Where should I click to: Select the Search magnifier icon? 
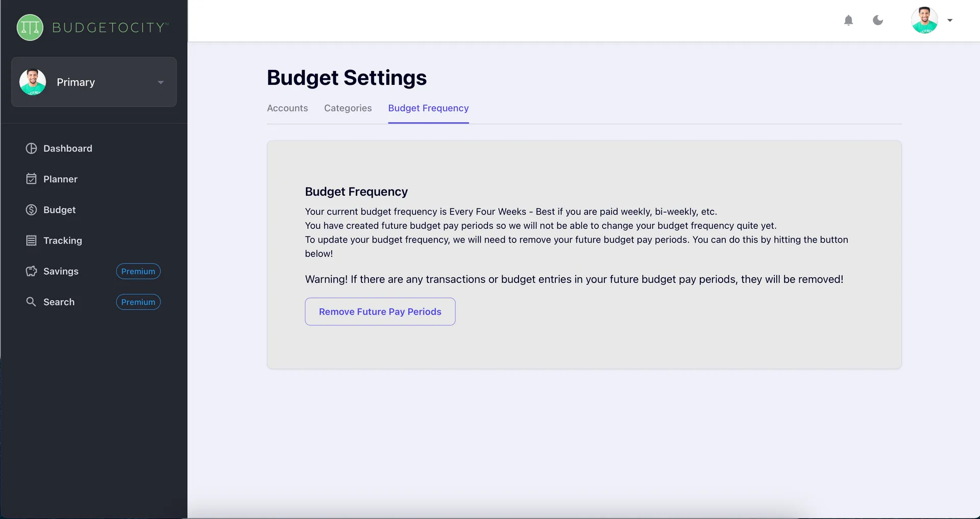[x=31, y=301]
